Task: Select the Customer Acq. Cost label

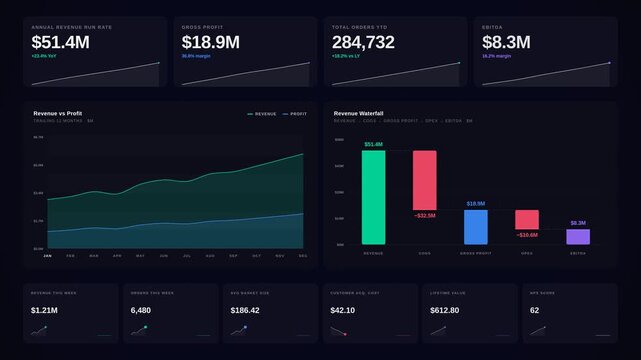Action: [355, 293]
